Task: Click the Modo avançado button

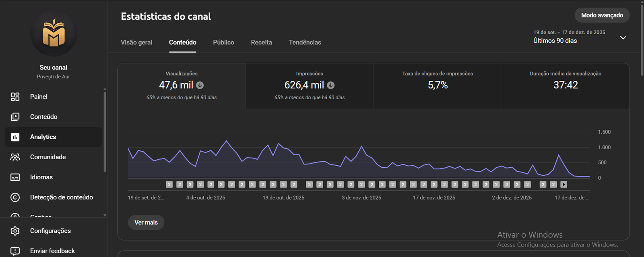Action: point(602,15)
